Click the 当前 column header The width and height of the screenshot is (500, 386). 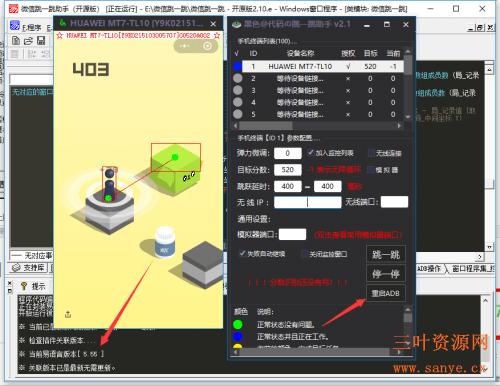point(393,53)
